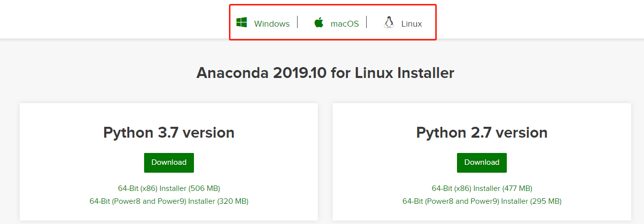
Task: Open 64-Bit Power8 and Power9 Installer (320 MB)
Action: (x=169, y=201)
